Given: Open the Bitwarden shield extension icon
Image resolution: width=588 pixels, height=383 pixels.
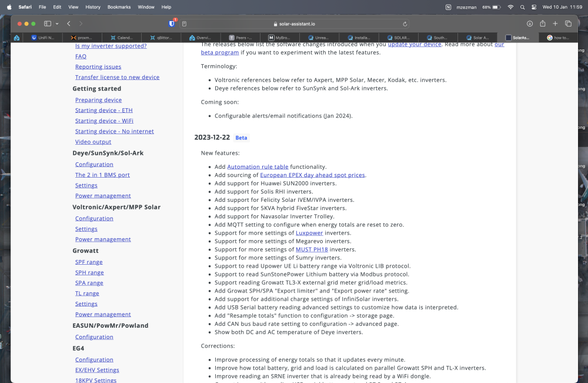Looking at the screenshot, I should point(172,24).
